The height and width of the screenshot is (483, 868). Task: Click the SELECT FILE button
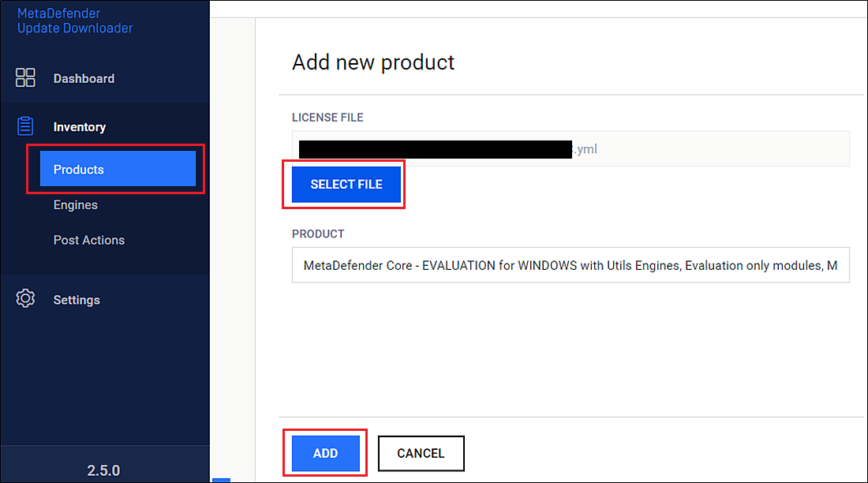346,185
